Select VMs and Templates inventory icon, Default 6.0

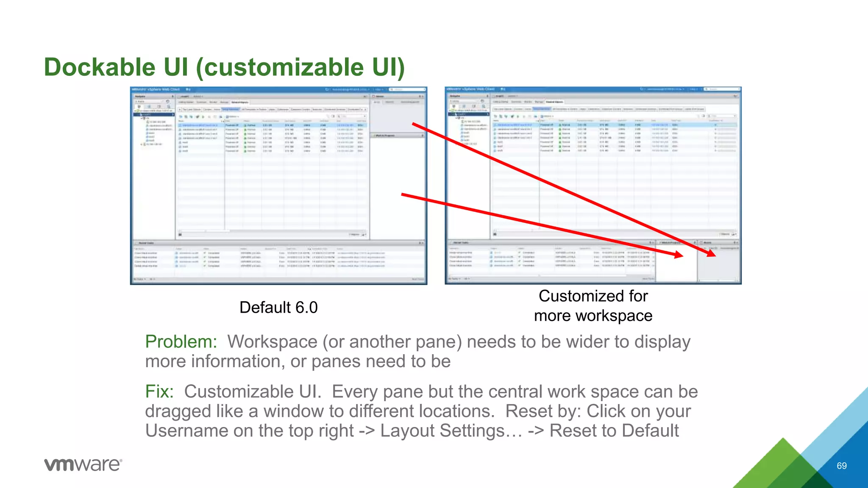(x=149, y=106)
